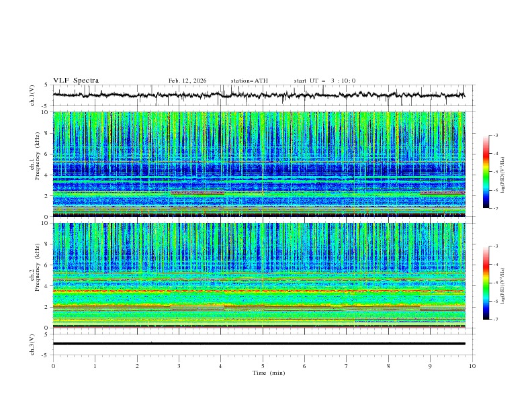This screenshot has width=532, height=411.
Task: Click the "start UT = 3 :10: 0" text
Action: (324, 81)
